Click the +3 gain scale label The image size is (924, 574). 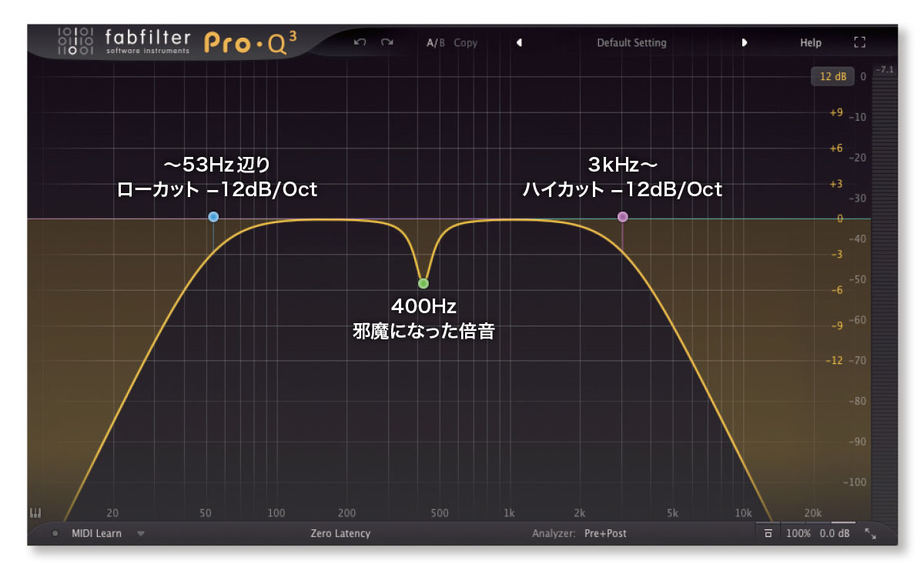836,184
